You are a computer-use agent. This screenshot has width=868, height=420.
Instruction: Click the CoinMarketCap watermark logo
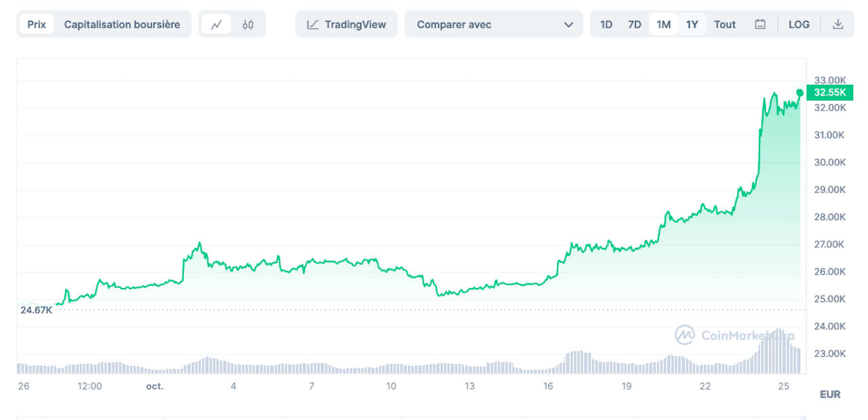pos(684,335)
